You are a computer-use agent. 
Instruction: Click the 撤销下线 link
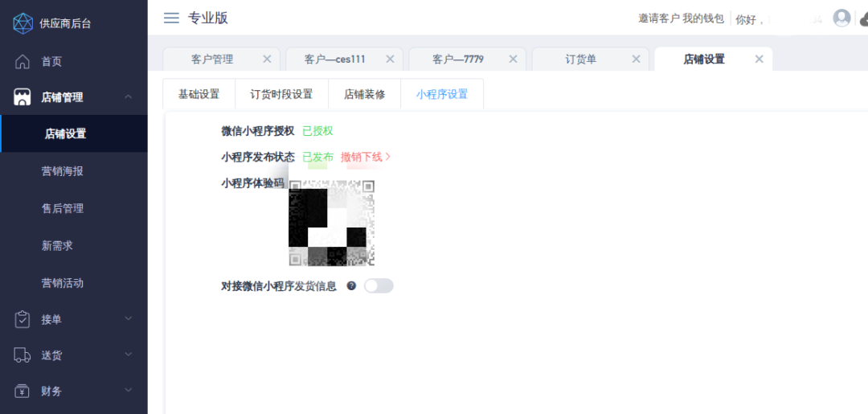coord(366,157)
